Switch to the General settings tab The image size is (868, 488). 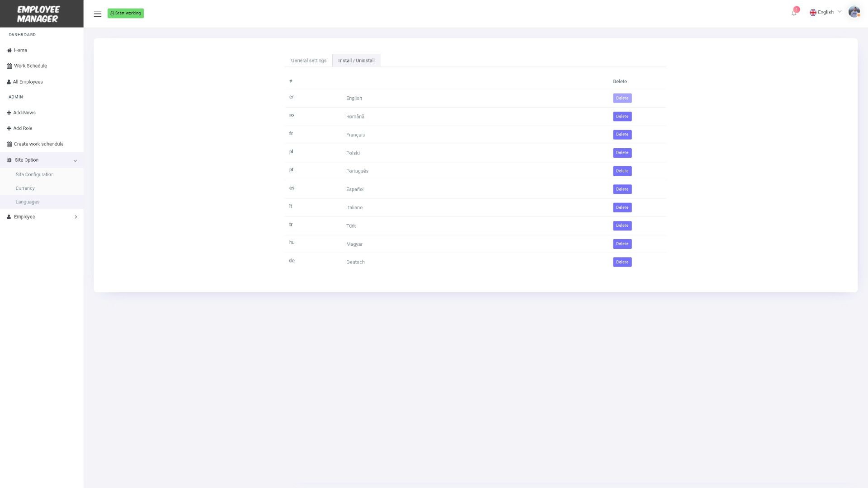(308, 61)
